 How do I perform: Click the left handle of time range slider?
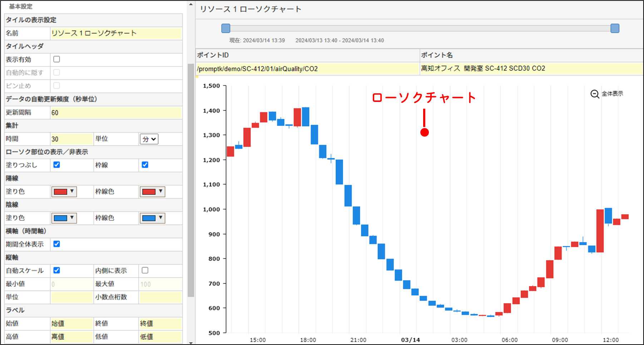coord(226,28)
